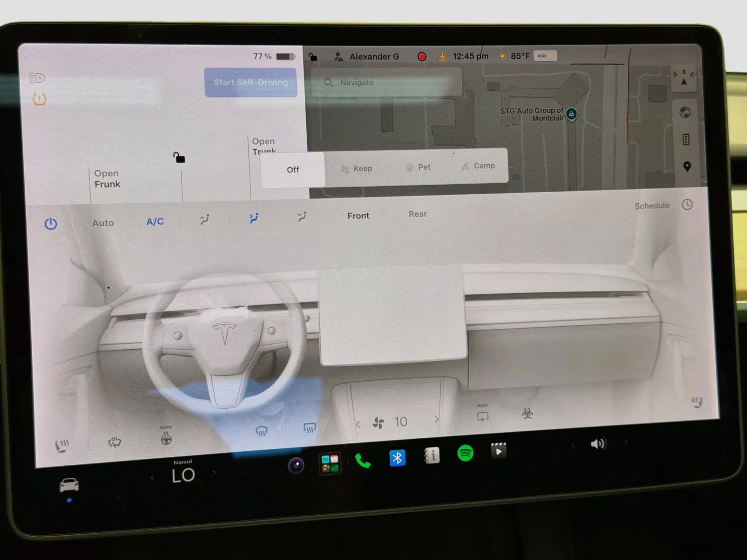This screenshot has height=560, width=747.
Task: Toggle A/C on or off
Action: coord(155,222)
